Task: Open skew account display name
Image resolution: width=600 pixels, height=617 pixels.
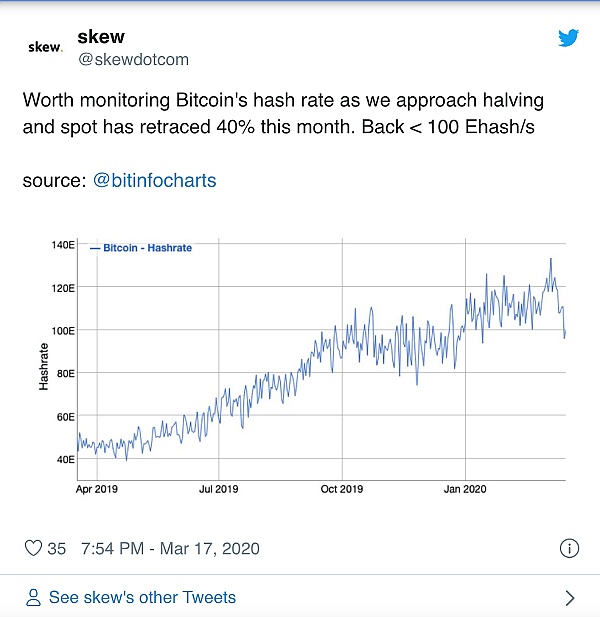Action: (x=101, y=37)
